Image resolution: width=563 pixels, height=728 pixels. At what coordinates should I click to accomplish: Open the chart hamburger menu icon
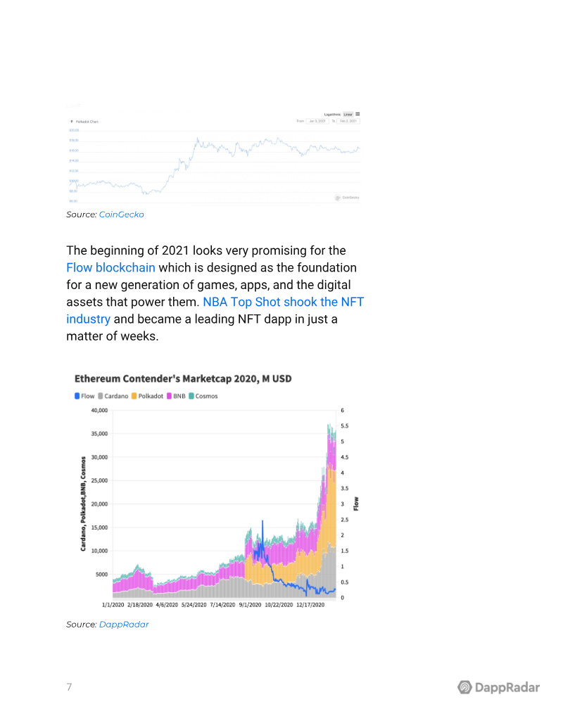coord(358,113)
